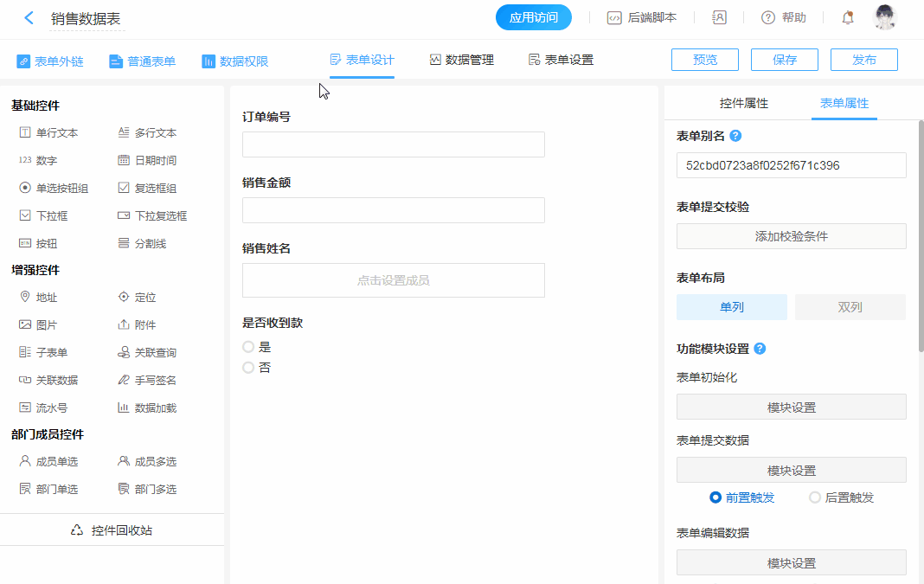
Task: Open the 销售姓名 member selector
Action: 393,280
